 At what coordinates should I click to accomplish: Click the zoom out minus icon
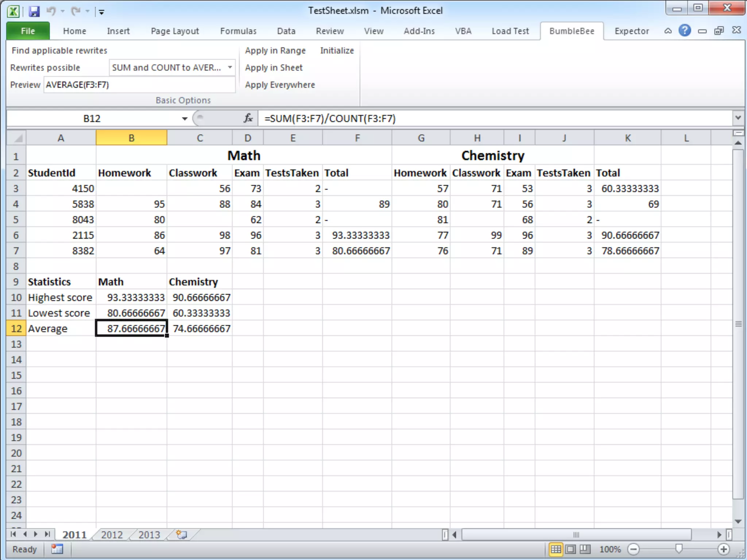coord(634,549)
